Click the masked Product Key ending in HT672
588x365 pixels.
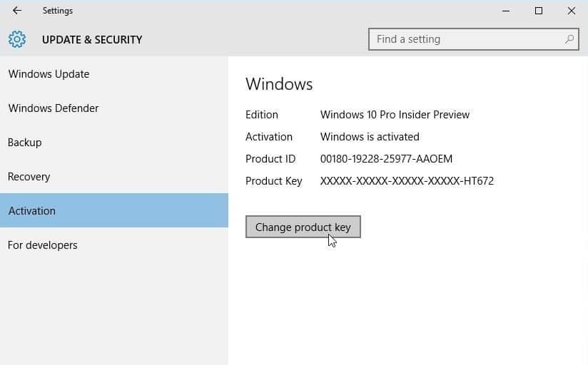click(407, 181)
